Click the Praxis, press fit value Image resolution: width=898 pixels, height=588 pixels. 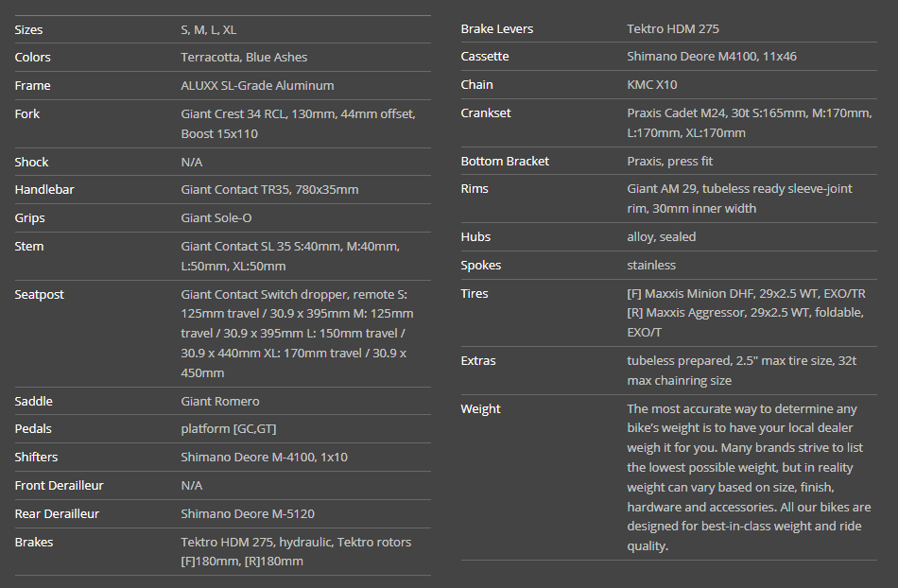[670, 162]
